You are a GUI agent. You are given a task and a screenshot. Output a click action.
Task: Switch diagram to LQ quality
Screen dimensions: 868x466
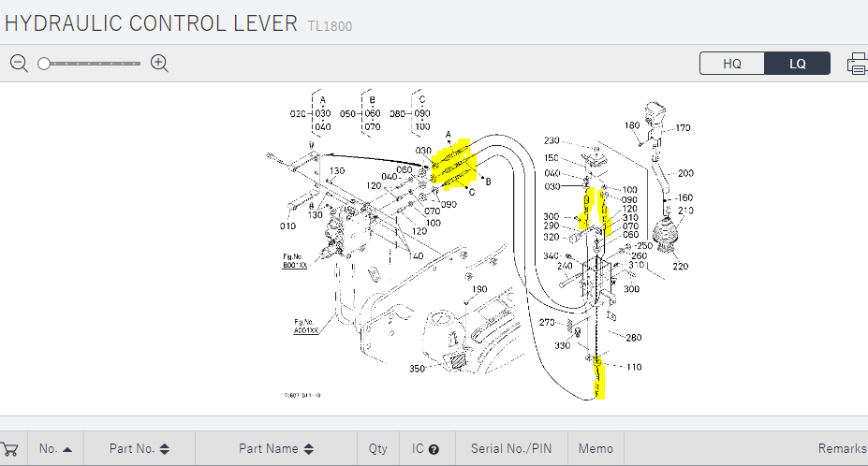[x=797, y=63]
